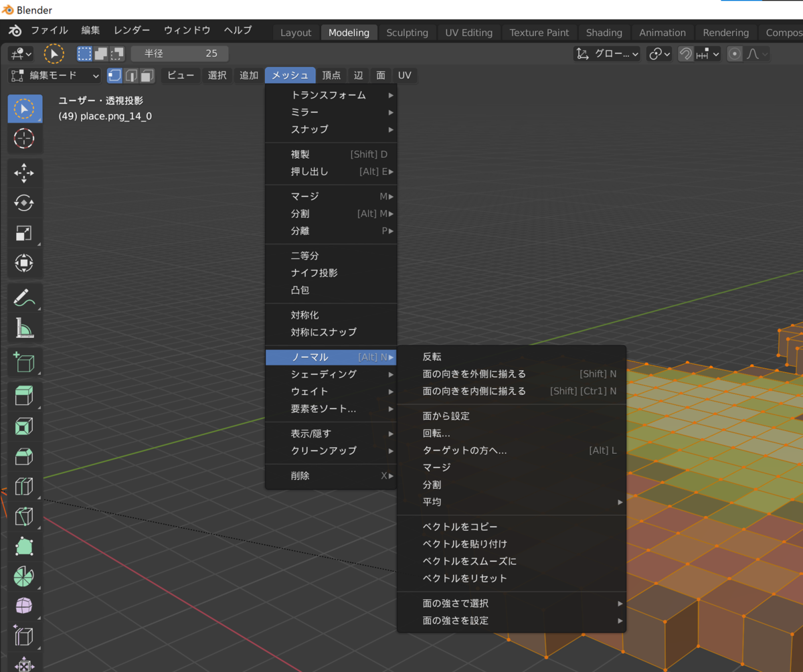Select the Rotate tool
The image size is (803, 672).
click(25, 203)
